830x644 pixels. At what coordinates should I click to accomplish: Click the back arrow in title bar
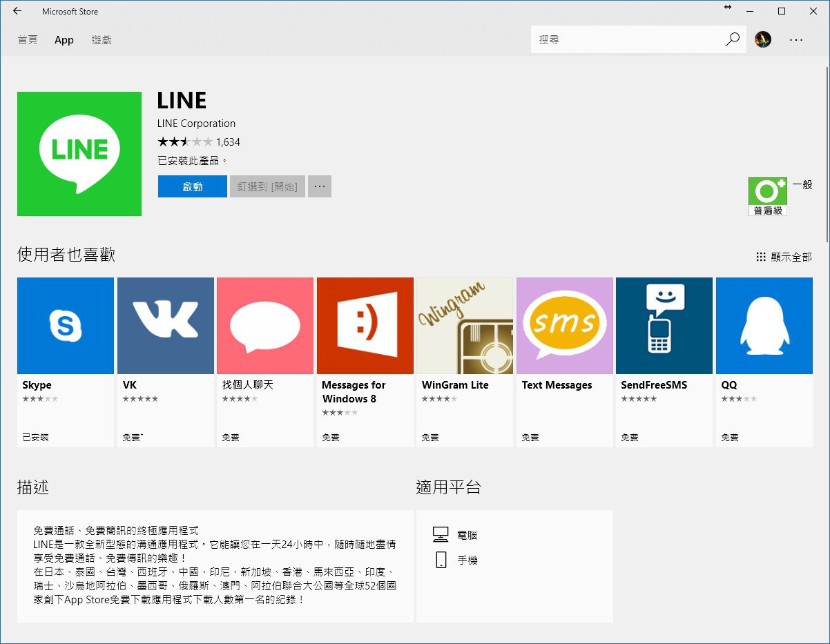pyautogui.click(x=17, y=11)
